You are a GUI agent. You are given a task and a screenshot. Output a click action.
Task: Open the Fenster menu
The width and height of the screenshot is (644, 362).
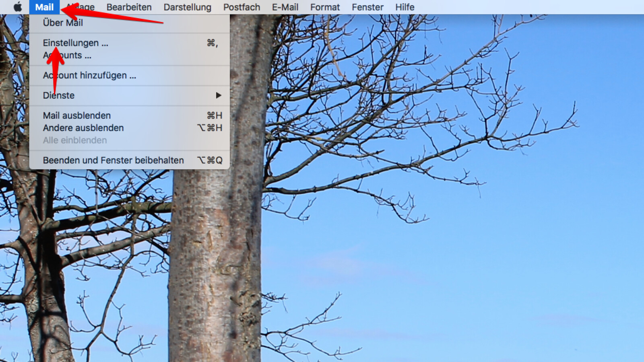367,7
